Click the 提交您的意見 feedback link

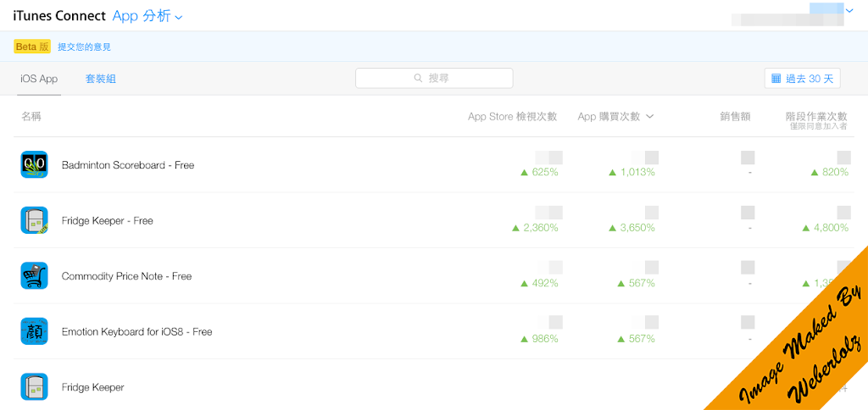[x=84, y=47]
